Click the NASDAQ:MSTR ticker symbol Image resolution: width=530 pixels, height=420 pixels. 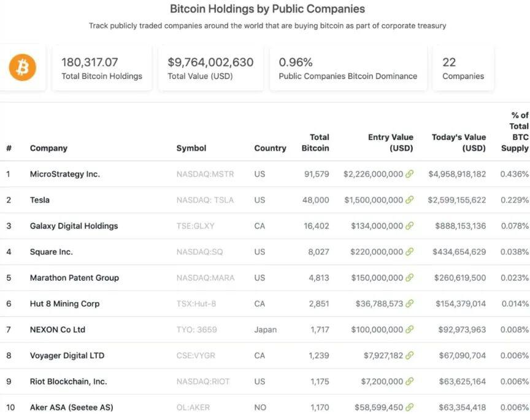click(205, 174)
